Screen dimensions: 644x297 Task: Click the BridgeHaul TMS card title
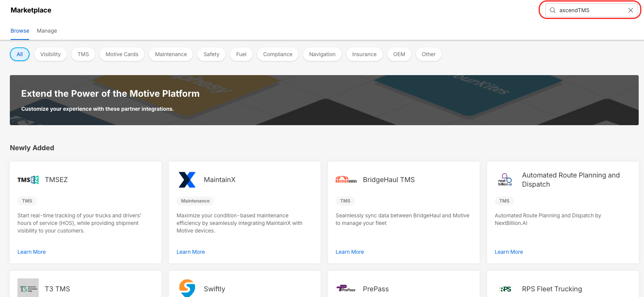click(389, 180)
